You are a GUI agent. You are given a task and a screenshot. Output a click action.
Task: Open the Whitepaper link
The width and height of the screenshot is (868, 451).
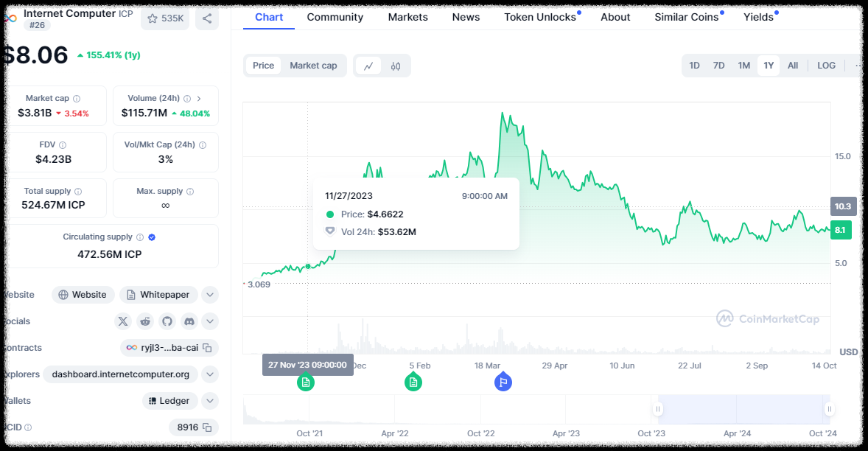point(159,295)
